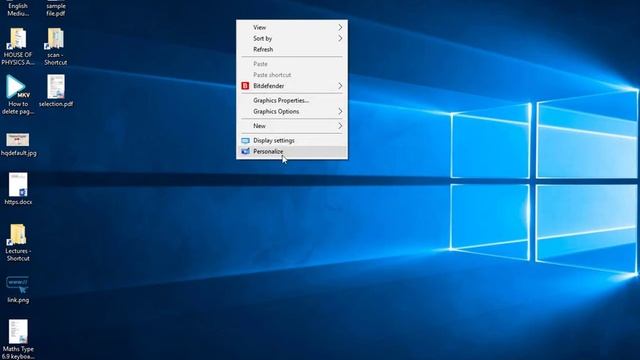Open the View context menu entry
The height and width of the screenshot is (360, 640).
[x=292, y=27]
